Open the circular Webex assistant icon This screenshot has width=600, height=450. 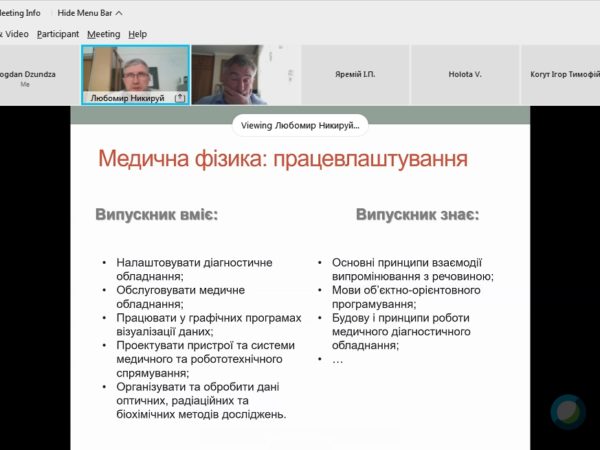point(568,412)
